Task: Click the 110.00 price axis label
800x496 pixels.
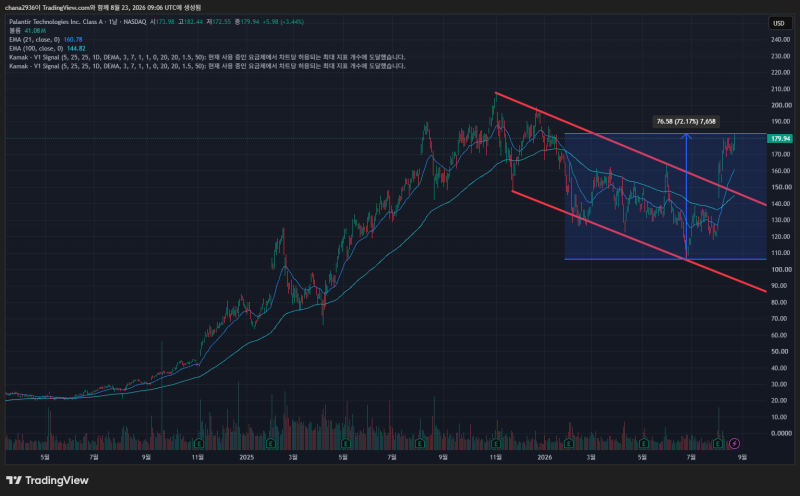Action: click(x=781, y=253)
